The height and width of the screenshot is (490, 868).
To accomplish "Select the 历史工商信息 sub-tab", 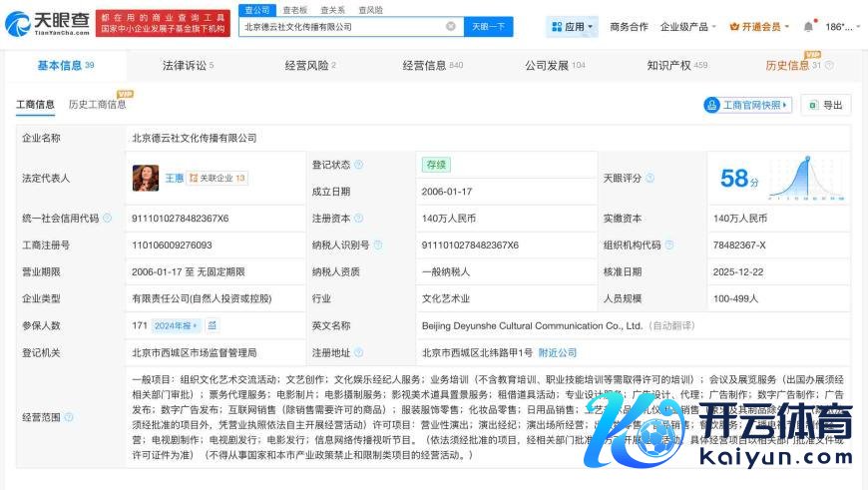I will [98, 105].
